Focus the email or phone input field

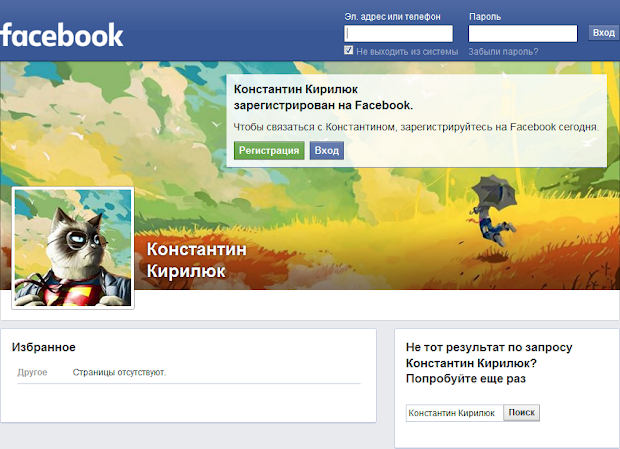399,34
